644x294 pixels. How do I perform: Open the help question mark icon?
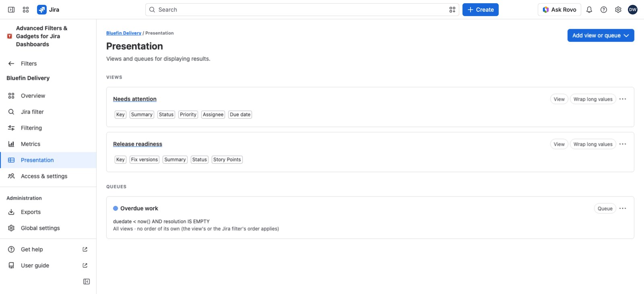tap(604, 10)
